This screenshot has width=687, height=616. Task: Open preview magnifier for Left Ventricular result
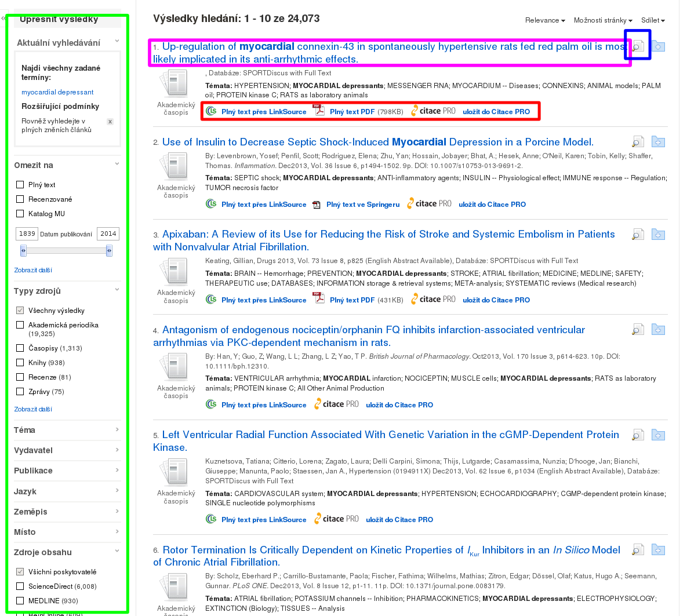pos(638,435)
